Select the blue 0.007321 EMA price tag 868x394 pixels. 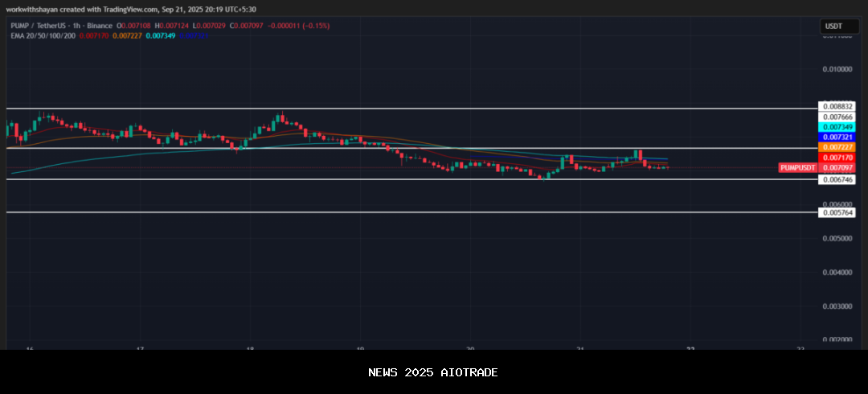pos(837,137)
